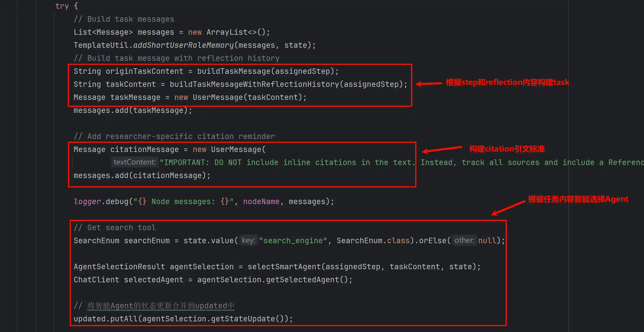Click taskMessage in the messages.add(taskMessage) line

pos(158,110)
